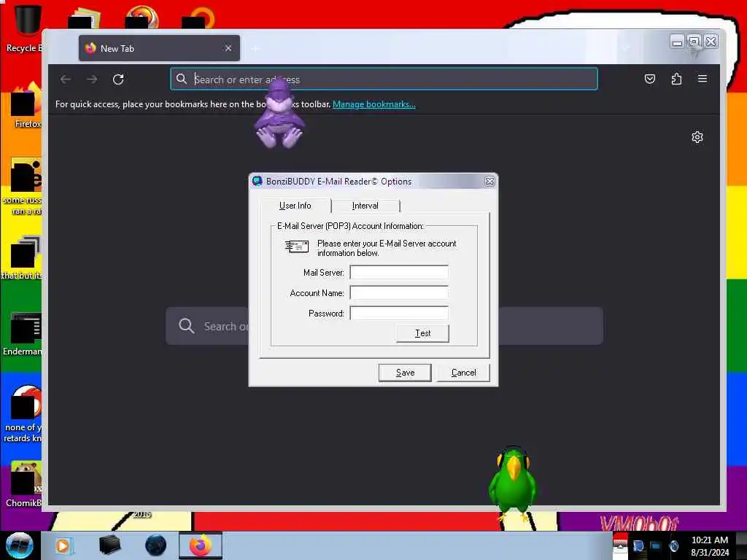Open new tab page settings gear
The height and width of the screenshot is (560, 747).
pos(697,137)
